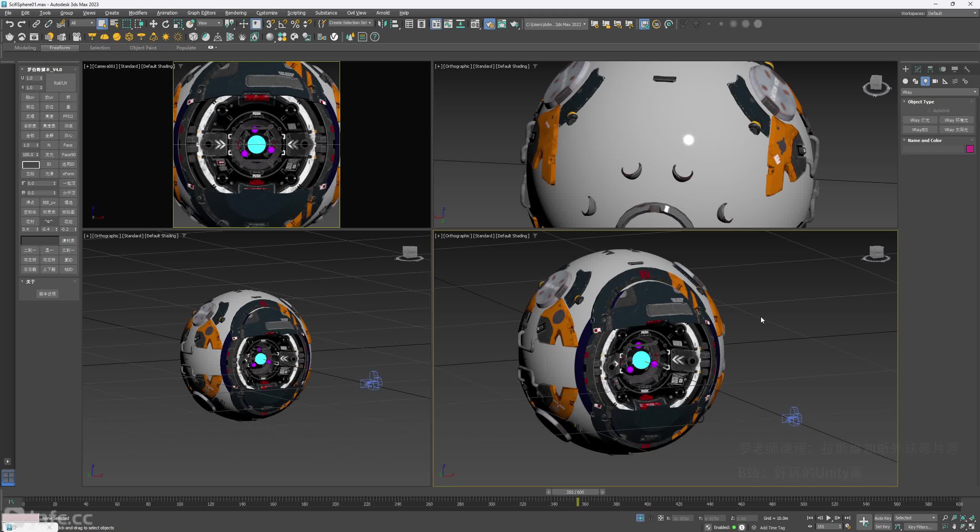Click Zoom Extents All Selected icon
This screenshot has width=980, height=532.
972,518
